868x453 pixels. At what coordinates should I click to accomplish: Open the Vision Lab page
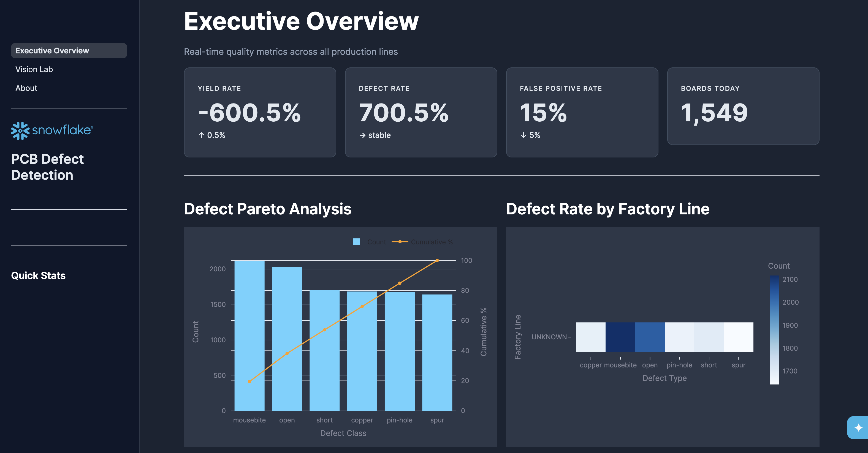pyautogui.click(x=34, y=69)
